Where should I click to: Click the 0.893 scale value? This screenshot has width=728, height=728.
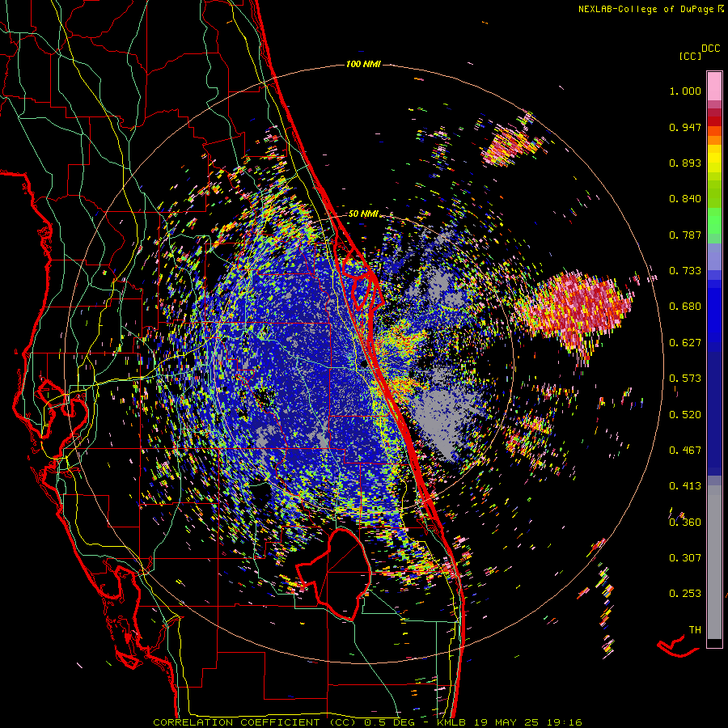coord(685,163)
